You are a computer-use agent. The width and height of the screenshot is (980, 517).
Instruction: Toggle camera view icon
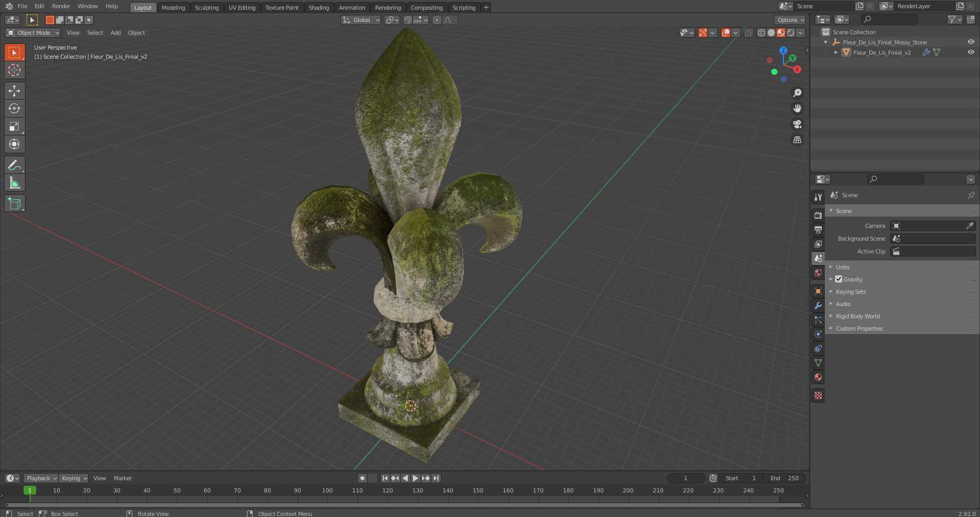click(x=797, y=124)
